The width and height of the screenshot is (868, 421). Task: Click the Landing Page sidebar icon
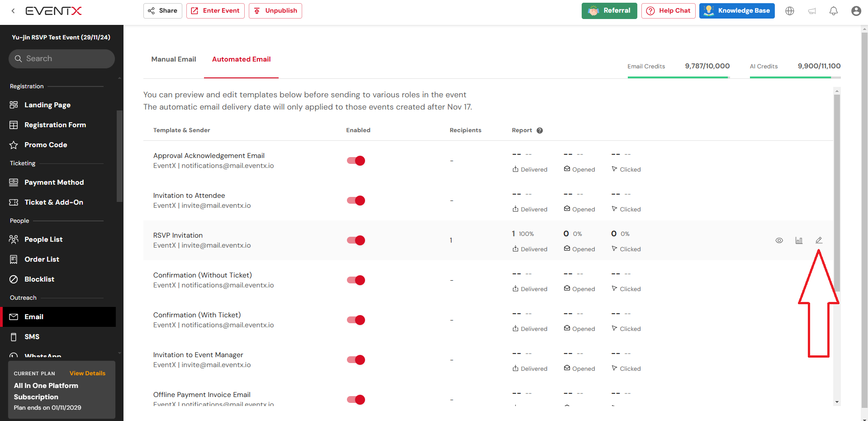coord(14,105)
